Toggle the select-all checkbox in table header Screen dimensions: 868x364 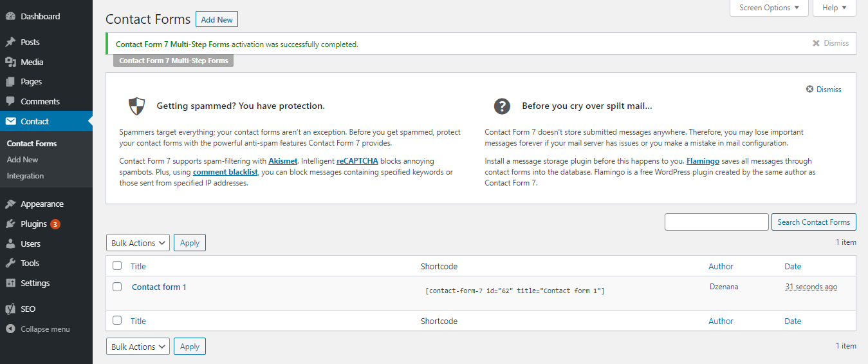pos(117,265)
